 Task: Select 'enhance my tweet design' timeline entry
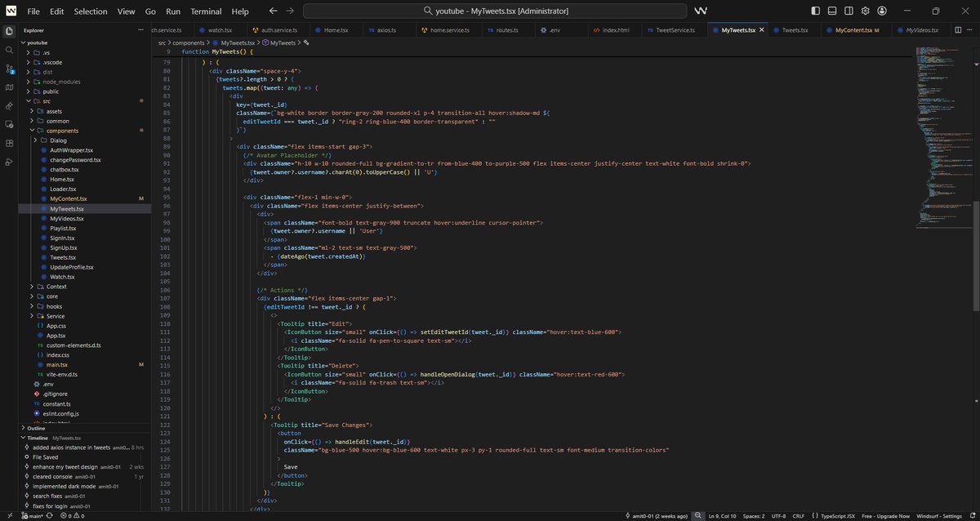point(85,466)
